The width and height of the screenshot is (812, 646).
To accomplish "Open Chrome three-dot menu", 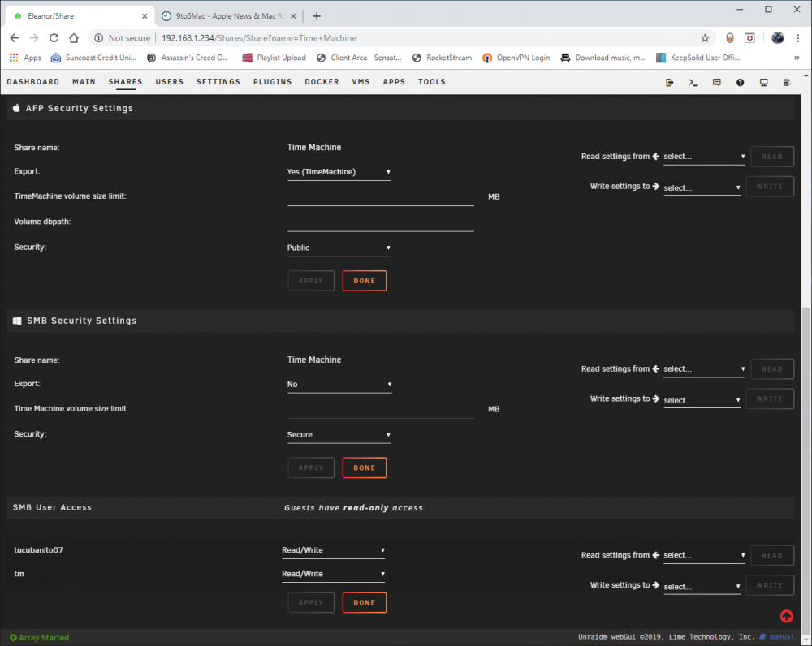I will pyautogui.click(x=798, y=38).
